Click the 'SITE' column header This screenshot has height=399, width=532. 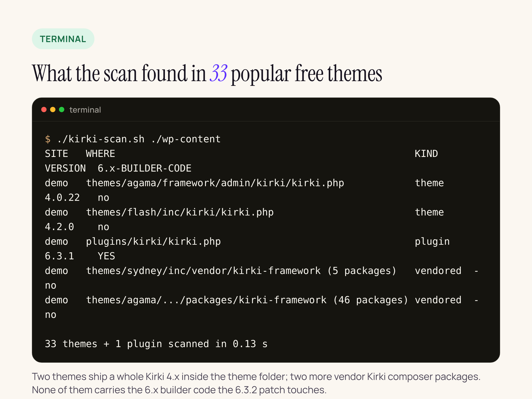(57, 154)
